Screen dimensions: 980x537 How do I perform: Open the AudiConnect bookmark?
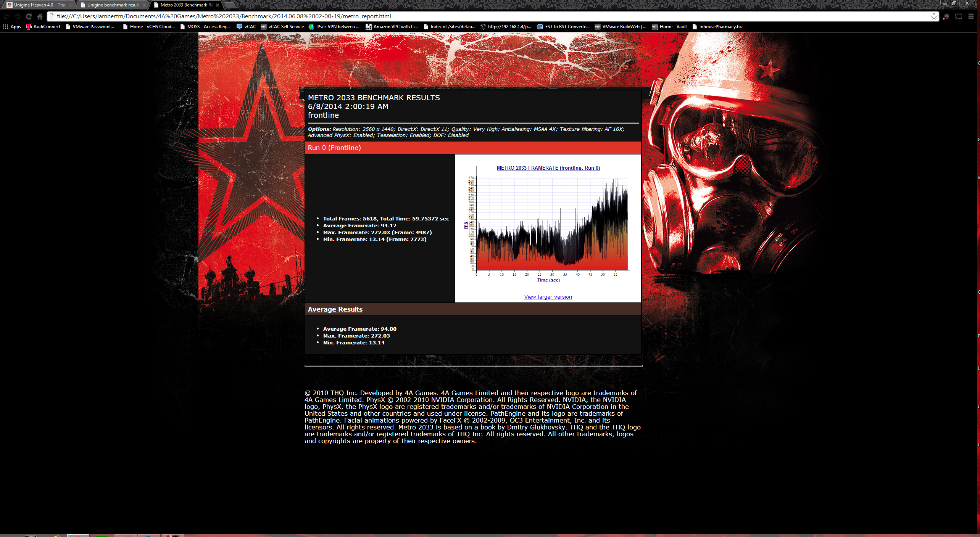coord(43,27)
